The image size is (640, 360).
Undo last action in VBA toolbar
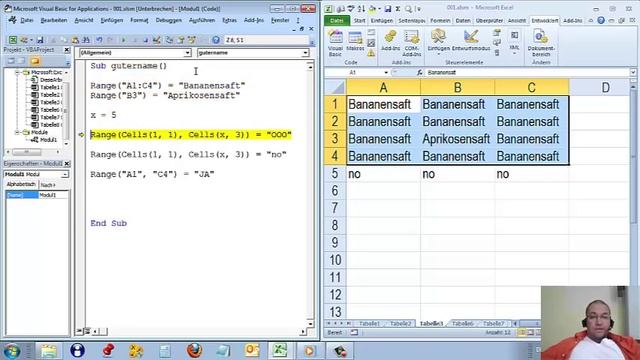[99, 40]
